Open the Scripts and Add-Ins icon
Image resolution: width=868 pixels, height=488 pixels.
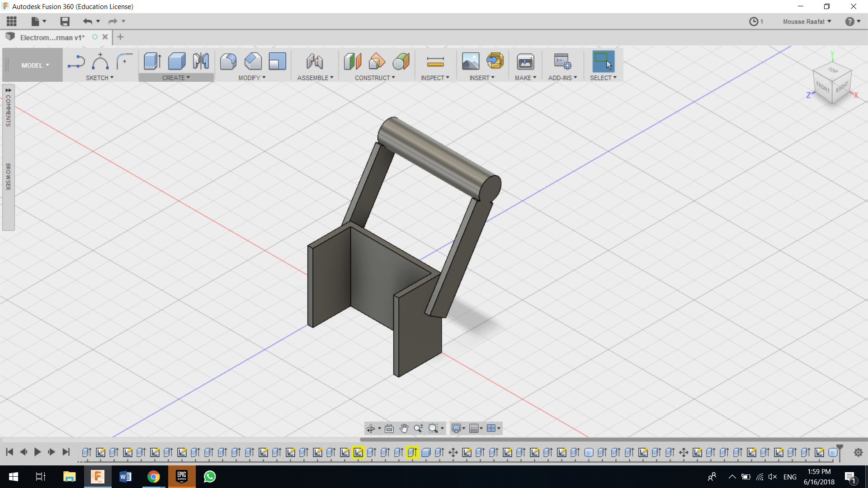pos(562,61)
